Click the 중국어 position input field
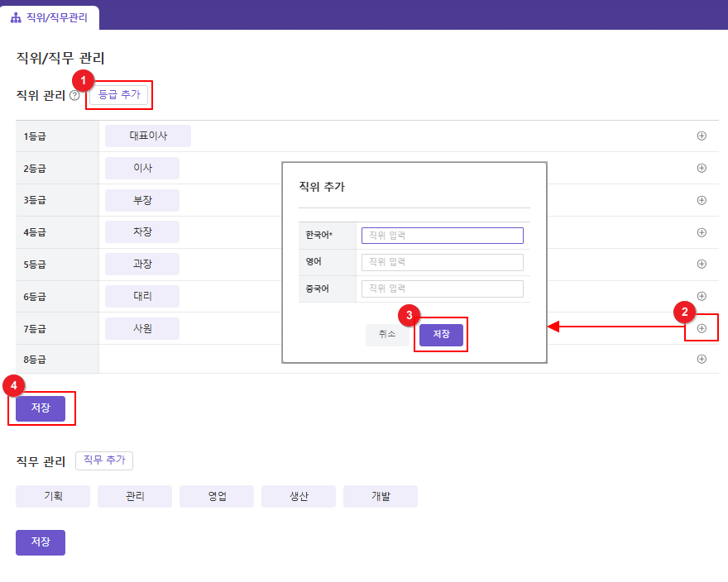This screenshot has height=582, width=728. [x=442, y=289]
